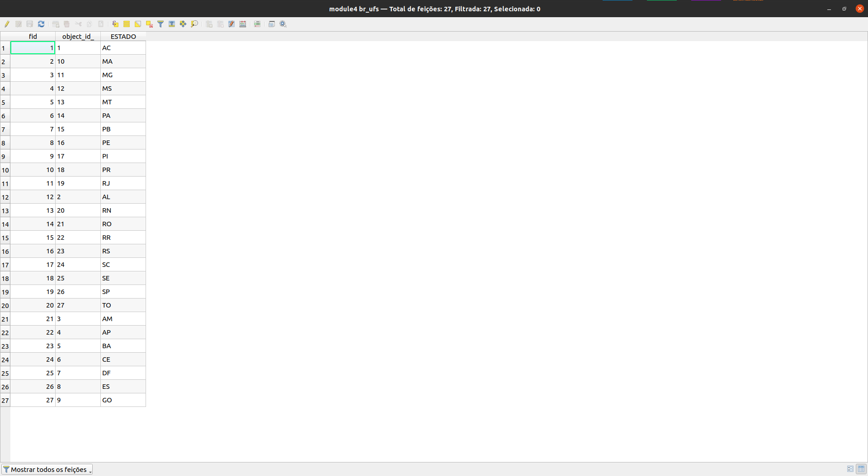Open filter/select features using form funnel icon

(160, 24)
